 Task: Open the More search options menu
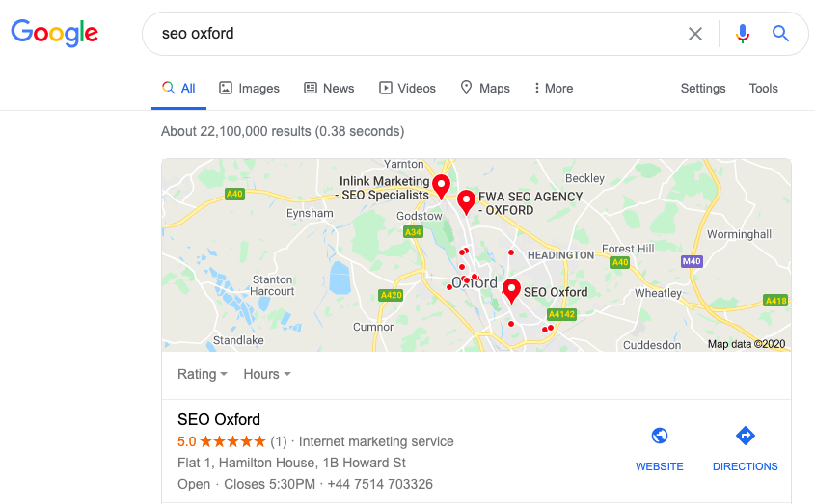coord(554,88)
